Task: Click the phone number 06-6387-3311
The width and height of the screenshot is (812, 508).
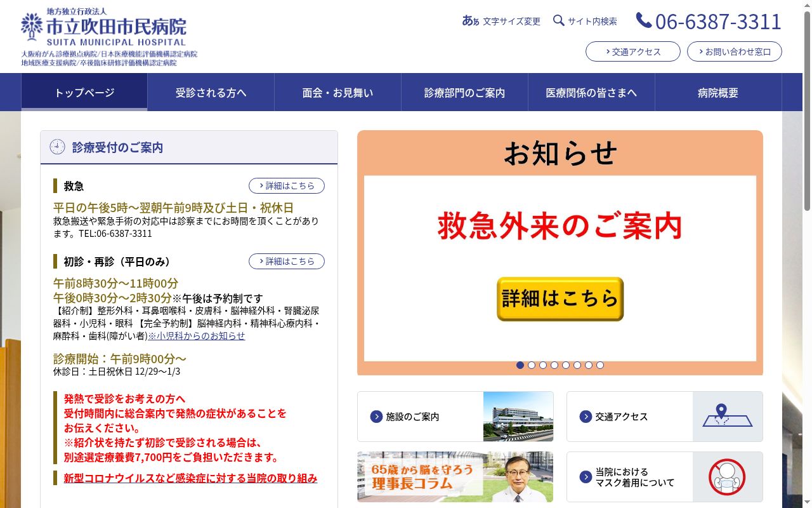Action: pos(718,22)
